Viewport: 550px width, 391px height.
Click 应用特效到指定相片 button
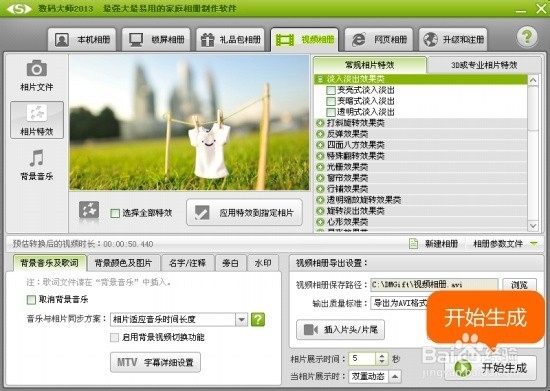pos(244,213)
